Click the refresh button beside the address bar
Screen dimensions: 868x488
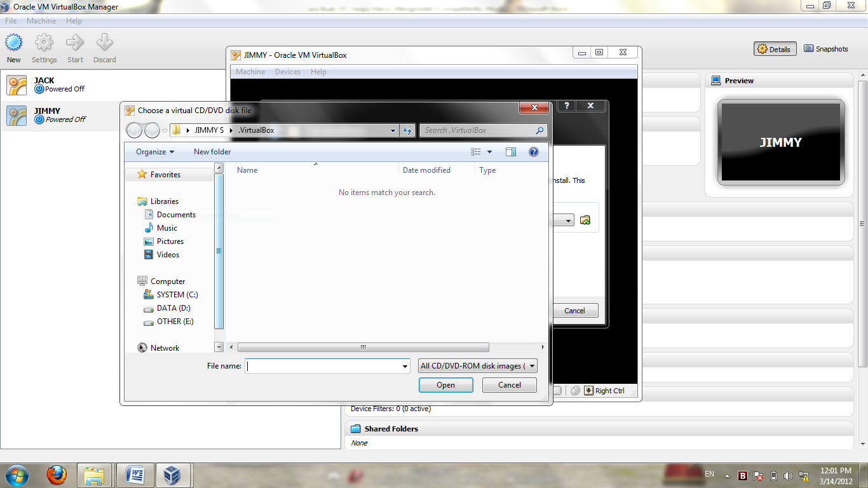407,130
